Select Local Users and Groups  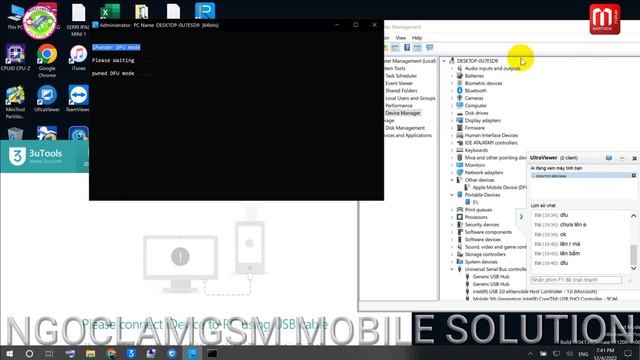pos(410,98)
